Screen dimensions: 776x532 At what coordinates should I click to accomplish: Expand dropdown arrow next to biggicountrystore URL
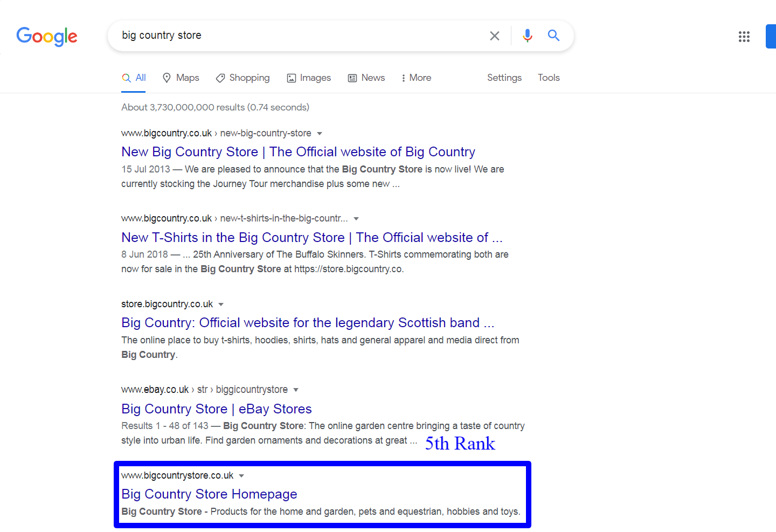(x=296, y=390)
